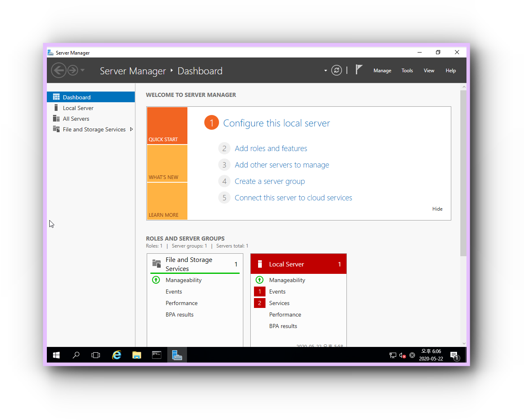Click the File and Storage Services tile icon

(157, 264)
